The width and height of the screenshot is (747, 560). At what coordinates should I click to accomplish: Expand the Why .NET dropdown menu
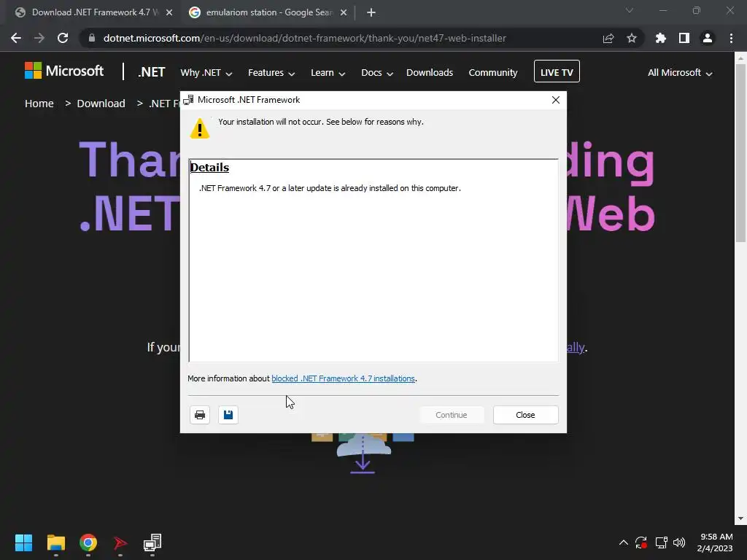click(206, 72)
